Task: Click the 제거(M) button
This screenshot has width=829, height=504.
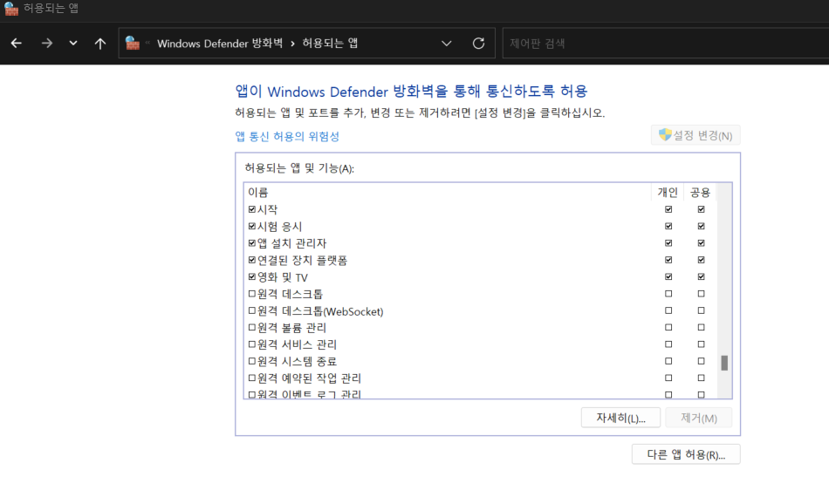Action: tap(698, 418)
